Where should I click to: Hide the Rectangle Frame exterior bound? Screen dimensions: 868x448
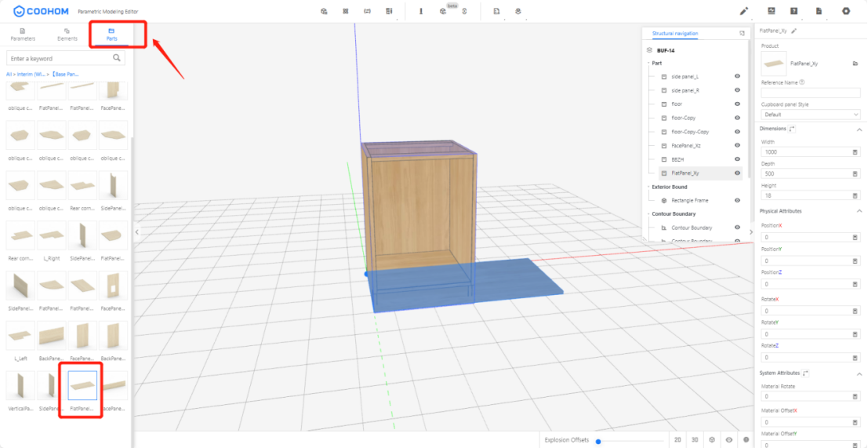coord(737,200)
